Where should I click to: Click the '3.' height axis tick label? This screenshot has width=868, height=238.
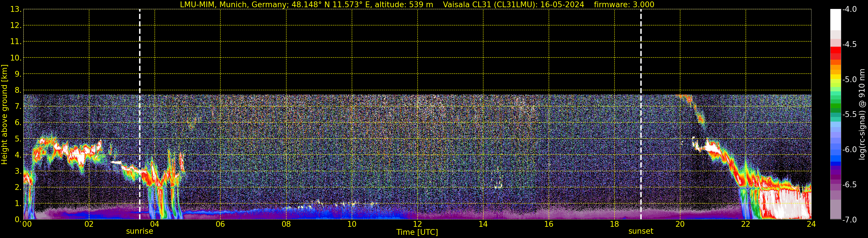click(x=18, y=171)
